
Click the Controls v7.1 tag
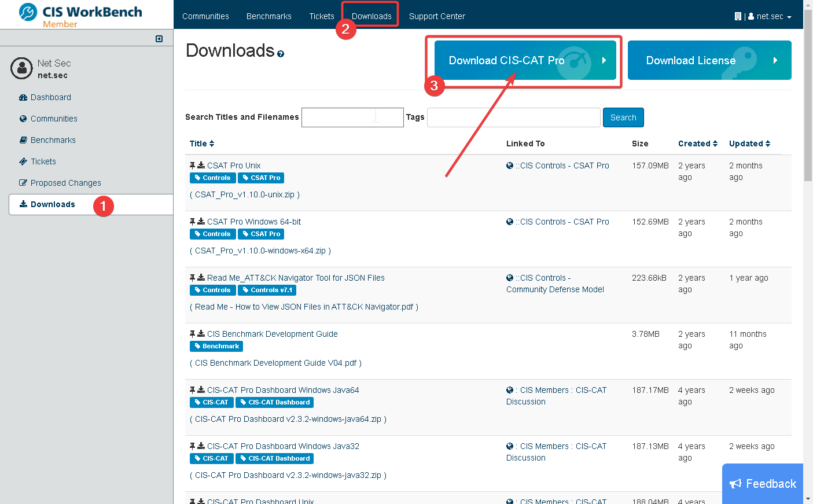tap(267, 290)
